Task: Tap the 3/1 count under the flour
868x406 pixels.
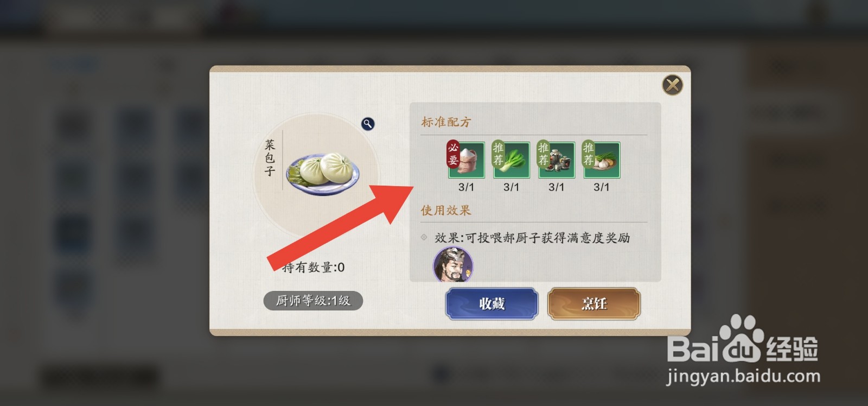Action: (466, 187)
